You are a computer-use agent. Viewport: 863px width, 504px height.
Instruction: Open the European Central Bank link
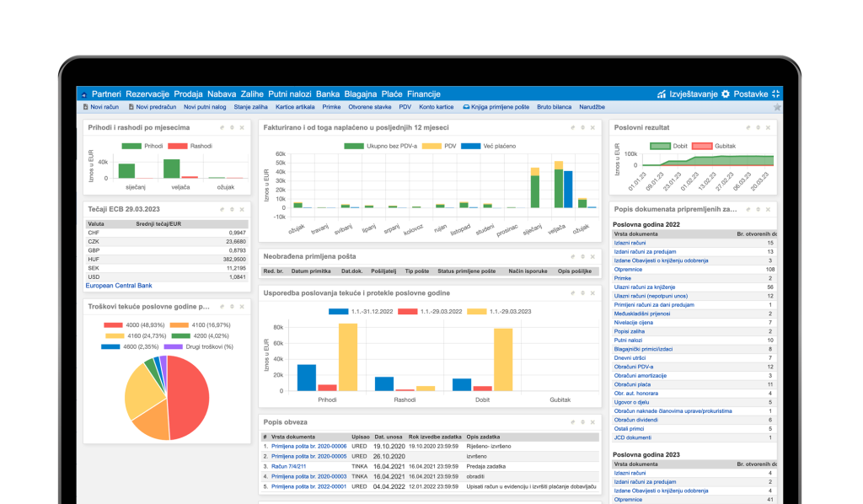tap(119, 286)
